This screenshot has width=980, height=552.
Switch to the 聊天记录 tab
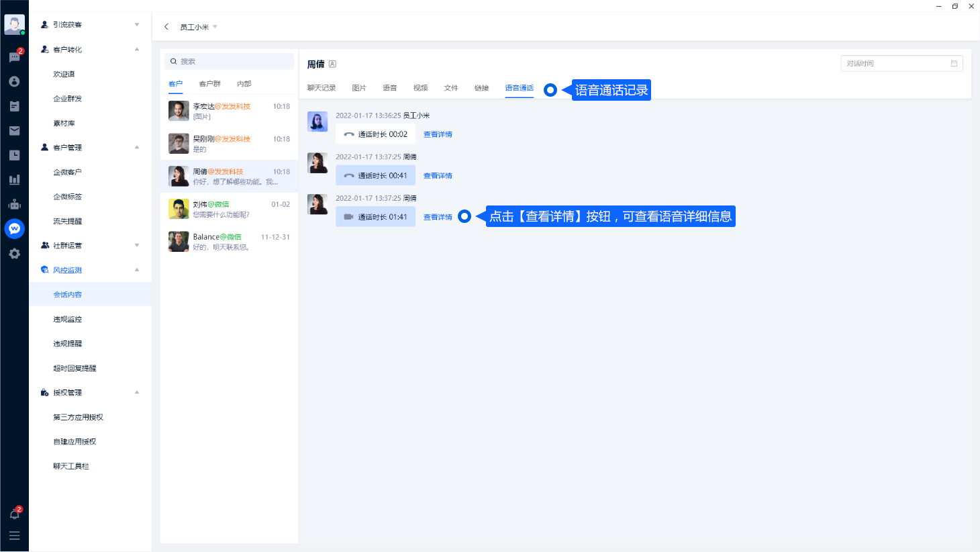[x=322, y=88]
